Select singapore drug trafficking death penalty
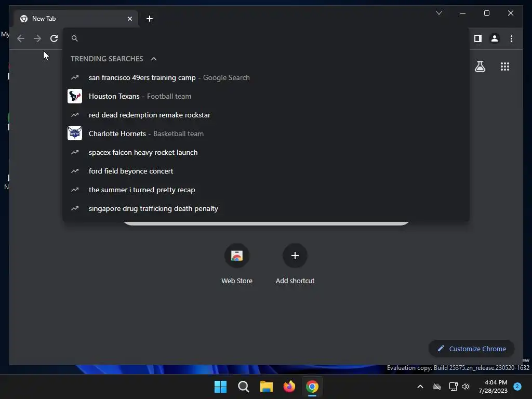Viewport: 532px width, 399px height. click(x=266, y=208)
